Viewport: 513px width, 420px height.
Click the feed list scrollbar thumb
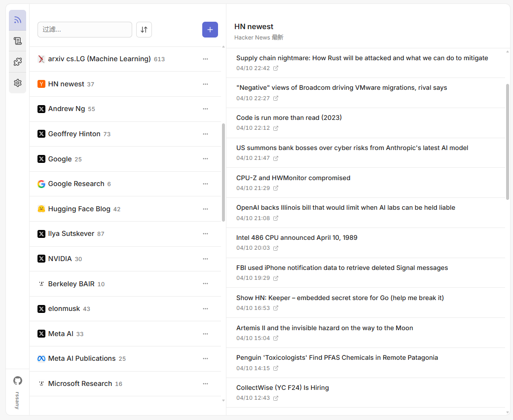click(x=223, y=173)
